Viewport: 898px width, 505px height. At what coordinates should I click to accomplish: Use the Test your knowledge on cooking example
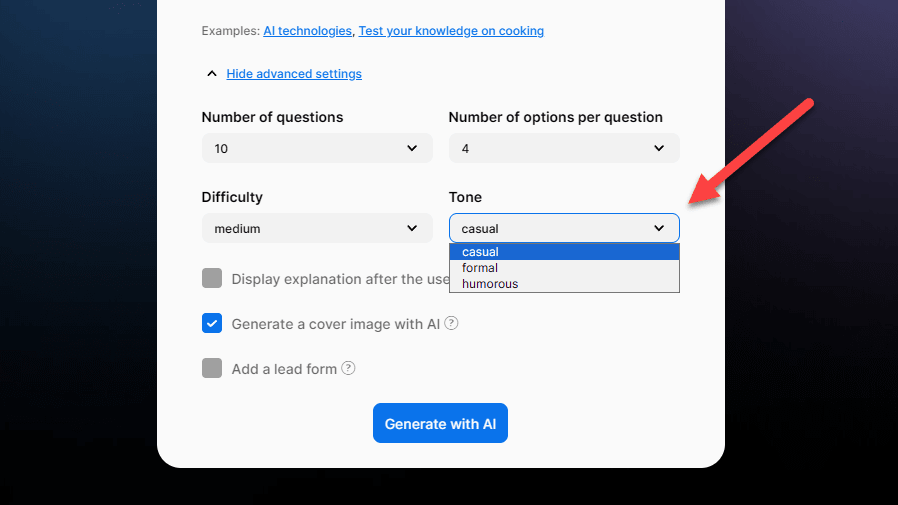451,31
